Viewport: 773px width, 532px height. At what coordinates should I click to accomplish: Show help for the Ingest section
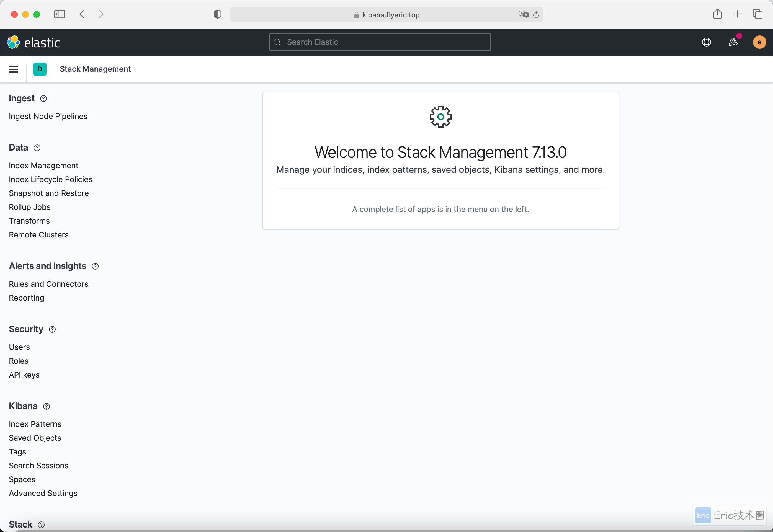pos(43,99)
